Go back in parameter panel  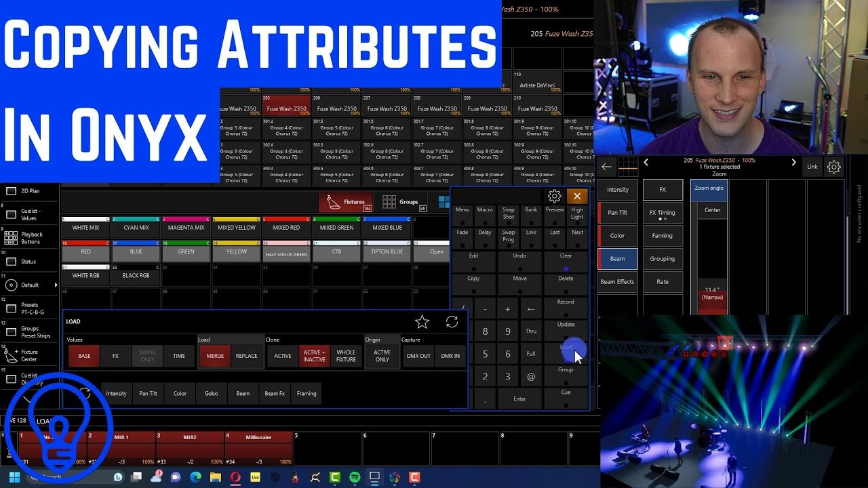click(606, 166)
